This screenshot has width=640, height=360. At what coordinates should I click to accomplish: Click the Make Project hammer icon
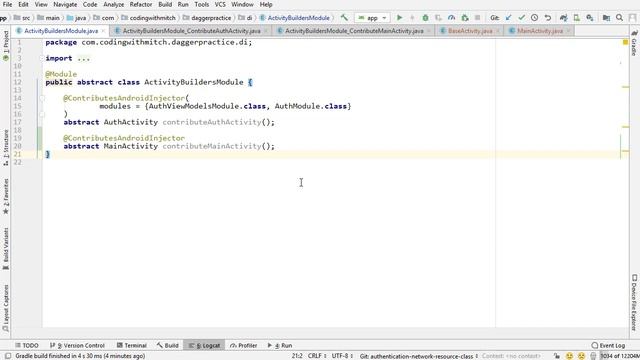(x=344, y=18)
